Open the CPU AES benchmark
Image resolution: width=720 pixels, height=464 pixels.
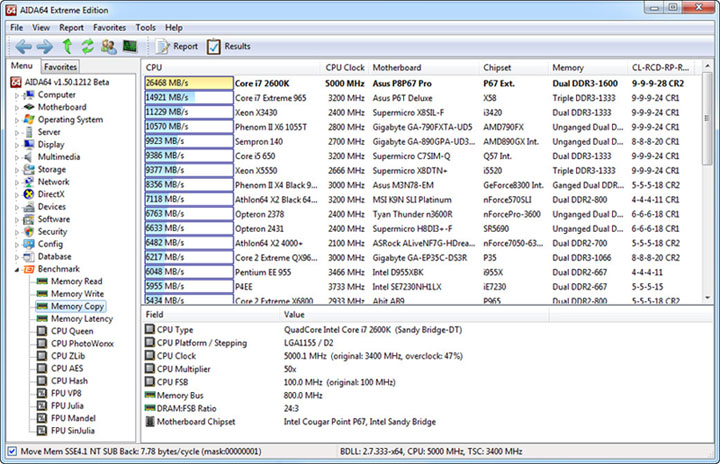click(67, 368)
